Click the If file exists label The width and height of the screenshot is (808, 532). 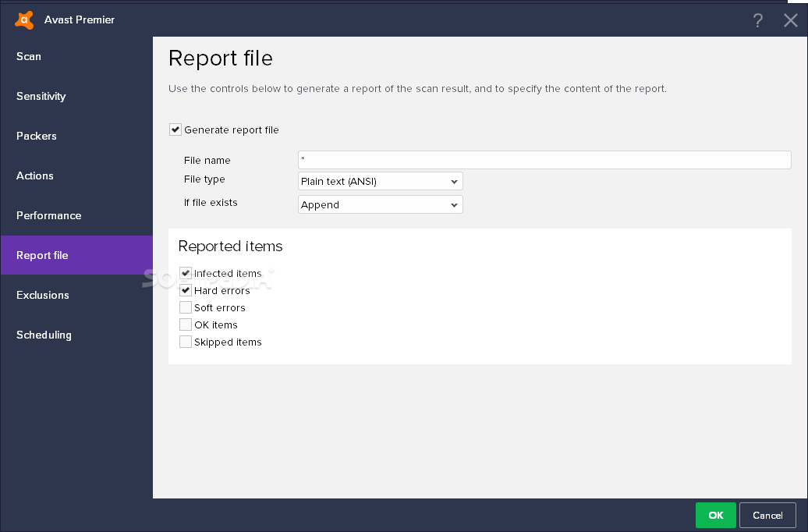211,203
